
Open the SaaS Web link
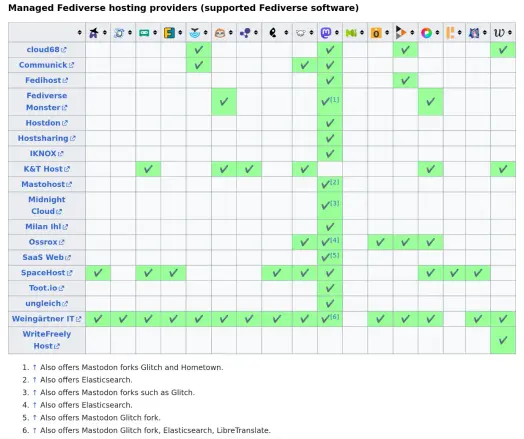46,257
